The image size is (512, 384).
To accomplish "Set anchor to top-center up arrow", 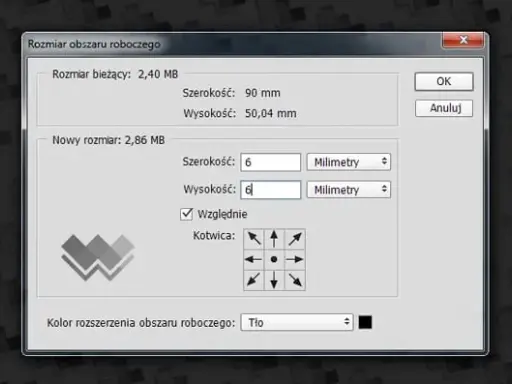I will coord(274,239).
